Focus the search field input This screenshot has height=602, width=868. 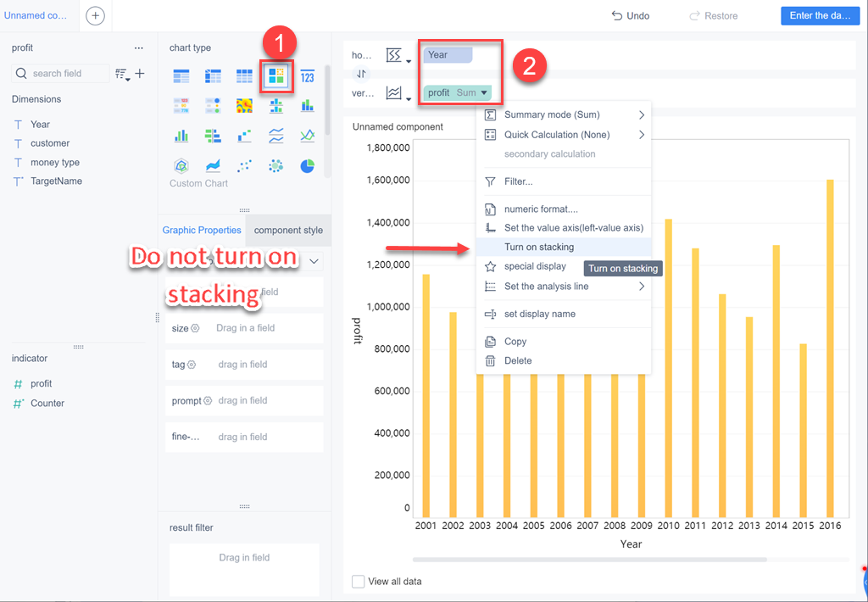(x=60, y=74)
